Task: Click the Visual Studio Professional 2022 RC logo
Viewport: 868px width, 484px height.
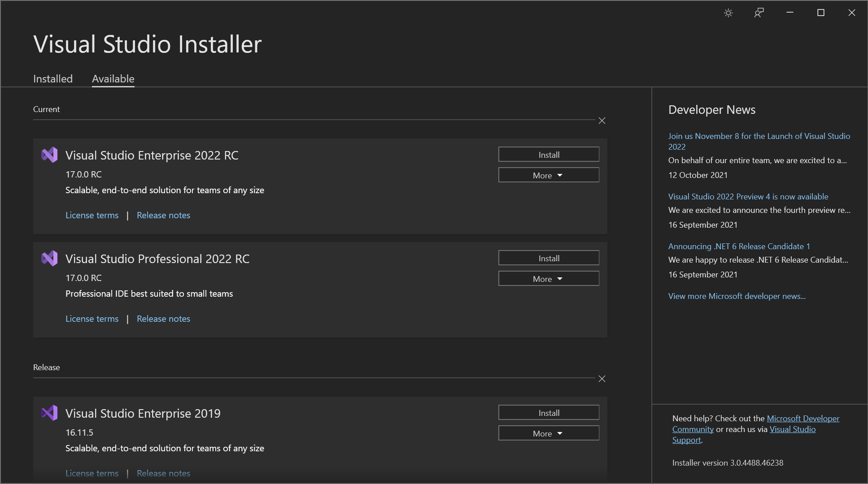Action: (49, 259)
